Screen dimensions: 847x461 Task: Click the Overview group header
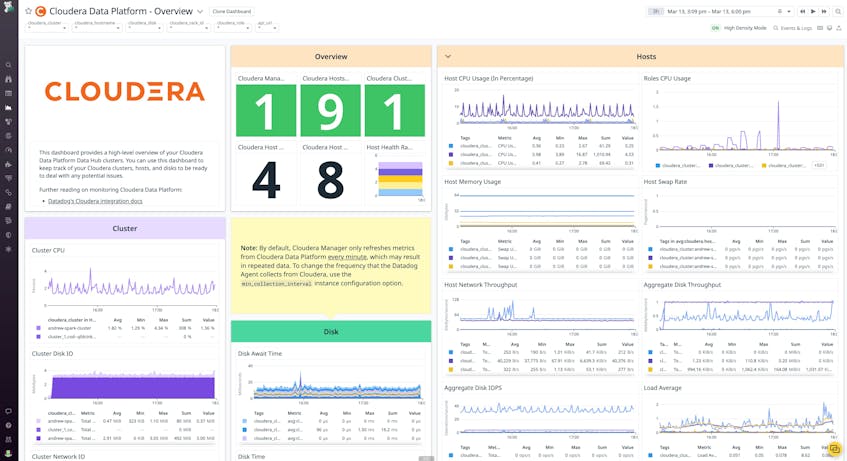point(331,56)
